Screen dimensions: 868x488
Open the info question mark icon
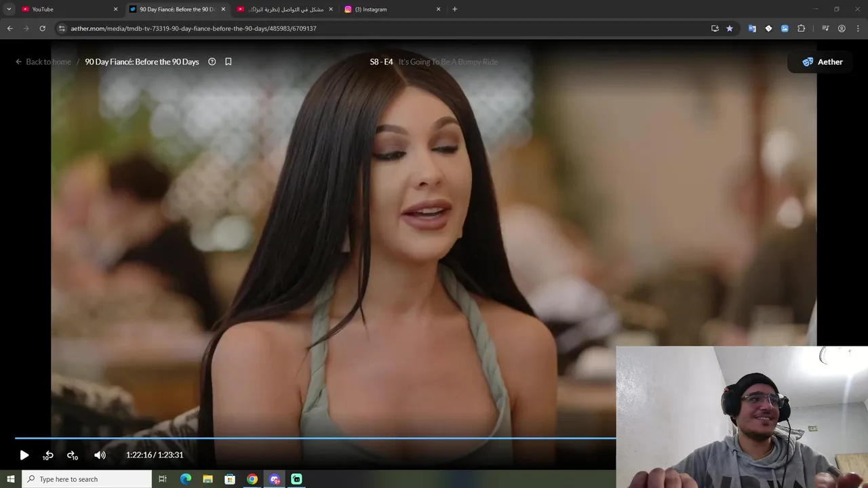tap(212, 62)
